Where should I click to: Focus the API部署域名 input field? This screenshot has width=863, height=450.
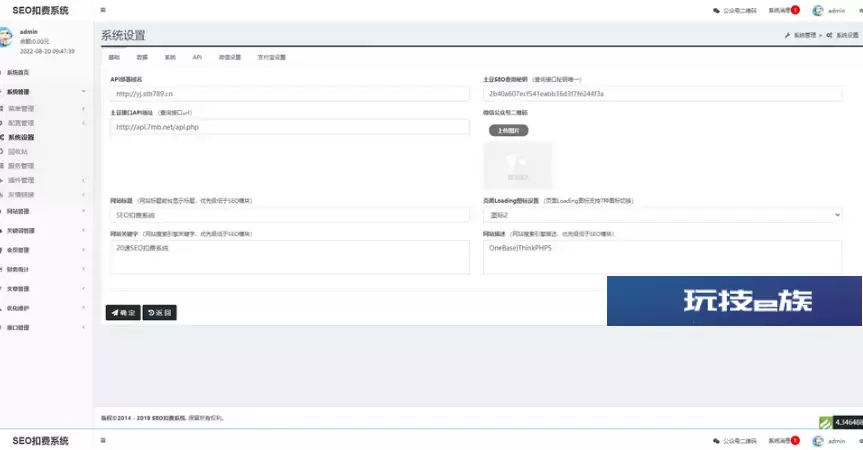290,94
